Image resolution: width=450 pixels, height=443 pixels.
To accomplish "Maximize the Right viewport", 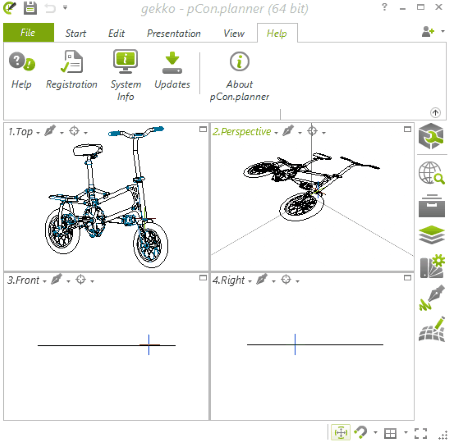I will [x=407, y=278].
